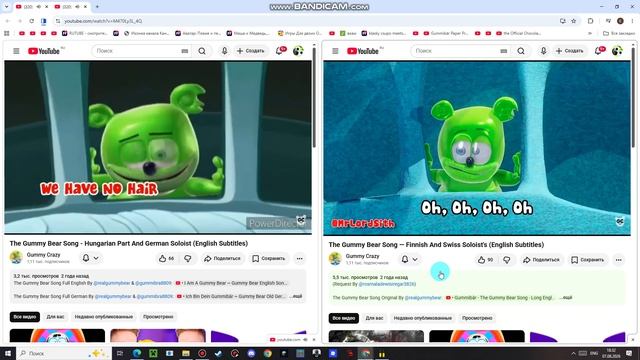Click the YouTube logo in right pane
This screenshot has height=360, width=640.
click(x=363, y=51)
